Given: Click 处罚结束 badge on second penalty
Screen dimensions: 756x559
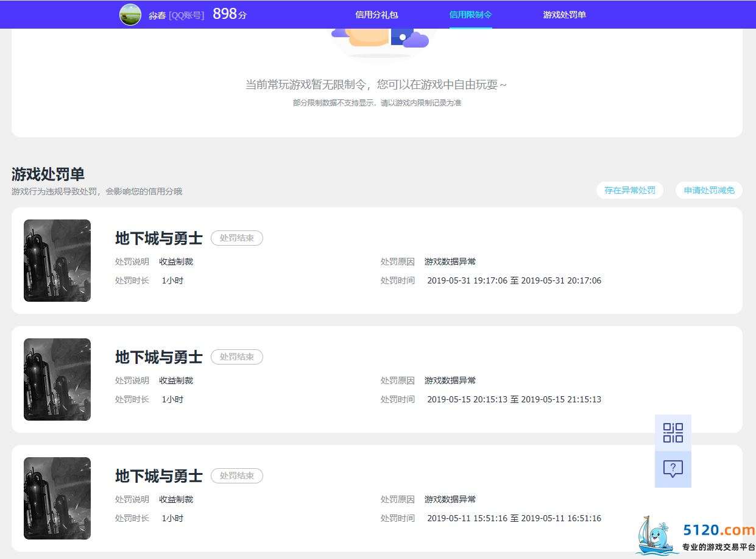Looking at the screenshot, I should (x=237, y=357).
